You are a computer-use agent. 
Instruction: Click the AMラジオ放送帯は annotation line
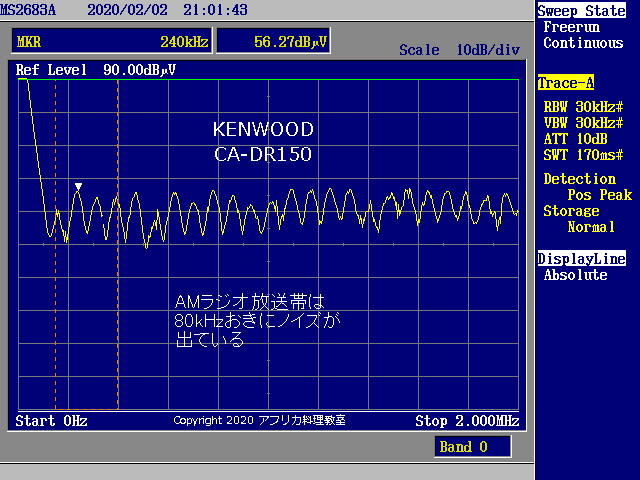pos(250,302)
